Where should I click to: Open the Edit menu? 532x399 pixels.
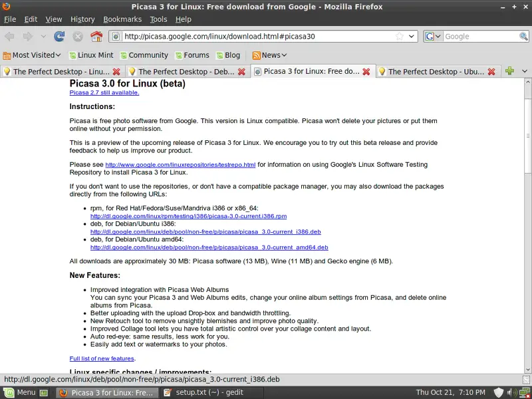31,19
